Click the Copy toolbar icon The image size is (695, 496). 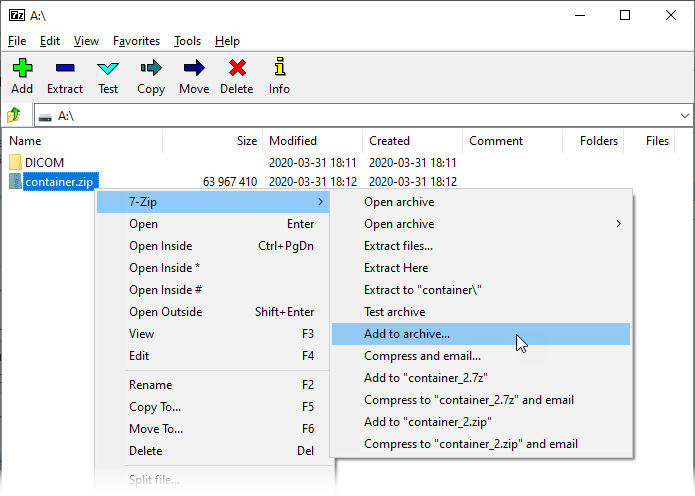[151, 68]
